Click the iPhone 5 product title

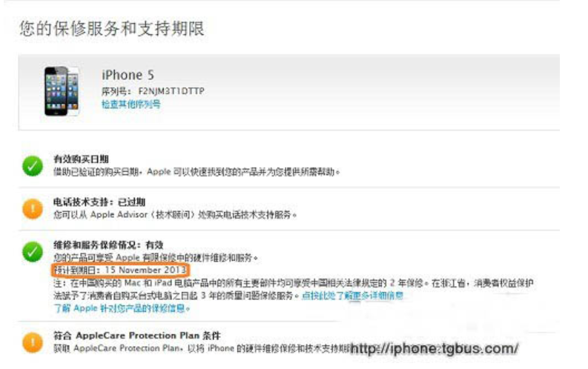(128, 75)
